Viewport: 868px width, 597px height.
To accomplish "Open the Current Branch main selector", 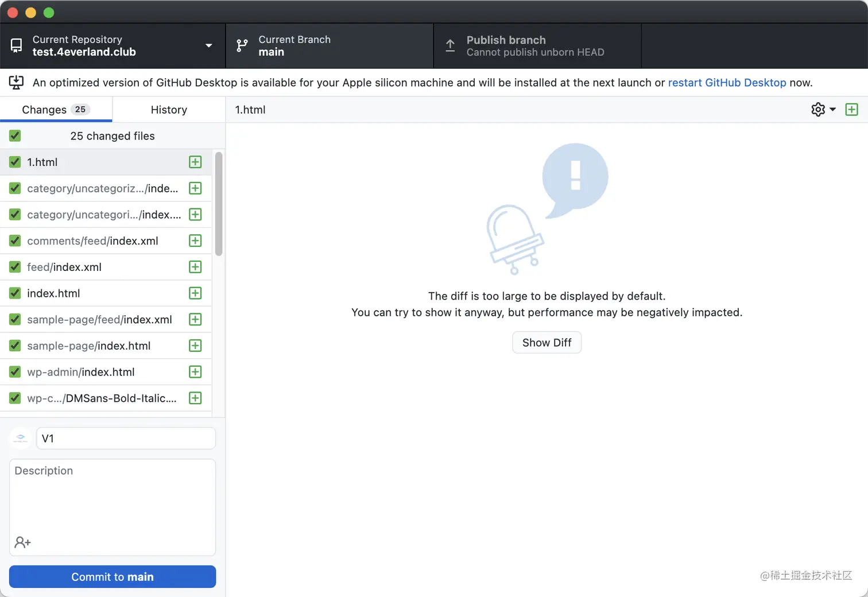I will [x=330, y=46].
